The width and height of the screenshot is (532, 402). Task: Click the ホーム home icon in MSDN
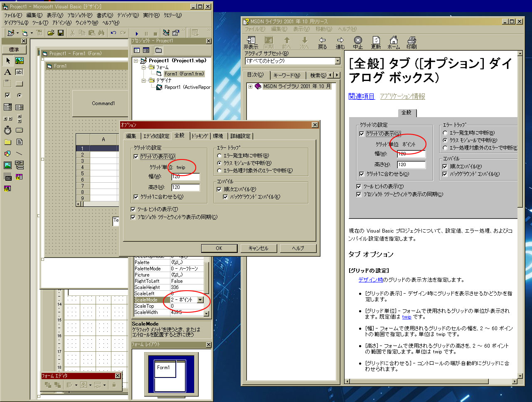[x=394, y=43]
